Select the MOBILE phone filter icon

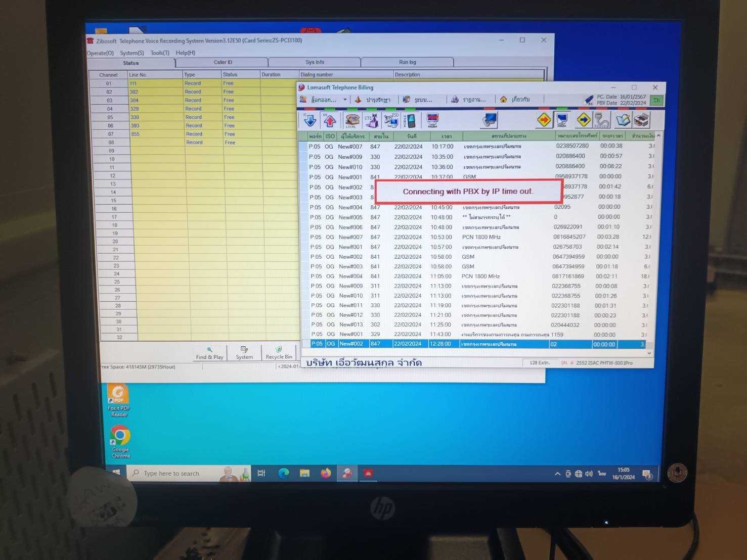click(x=410, y=120)
